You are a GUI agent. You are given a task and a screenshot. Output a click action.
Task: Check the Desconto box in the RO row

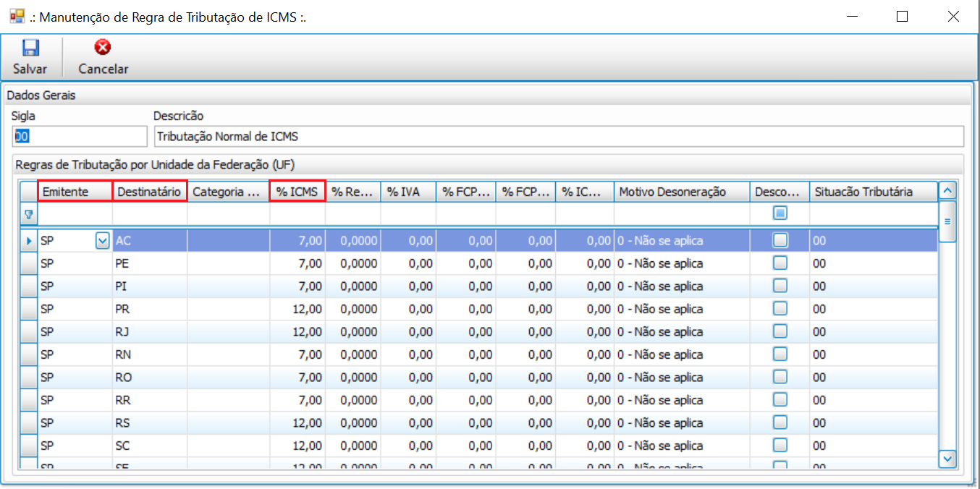(780, 377)
